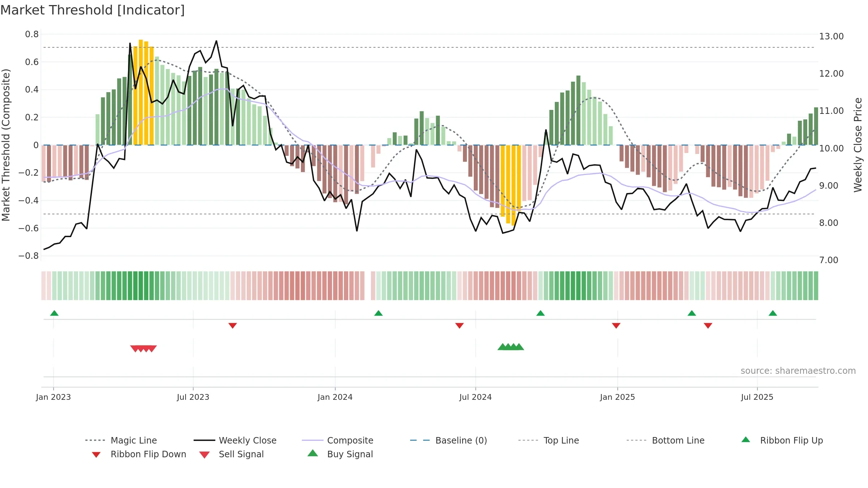The image size is (868, 488).
Task: Toggle the Top Line legend entry
Action: click(548, 440)
